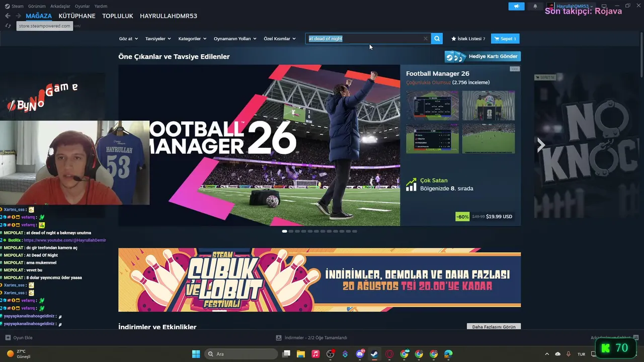
Task: Open the weather widget 27°C Güneşli
Action: [19, 354]
